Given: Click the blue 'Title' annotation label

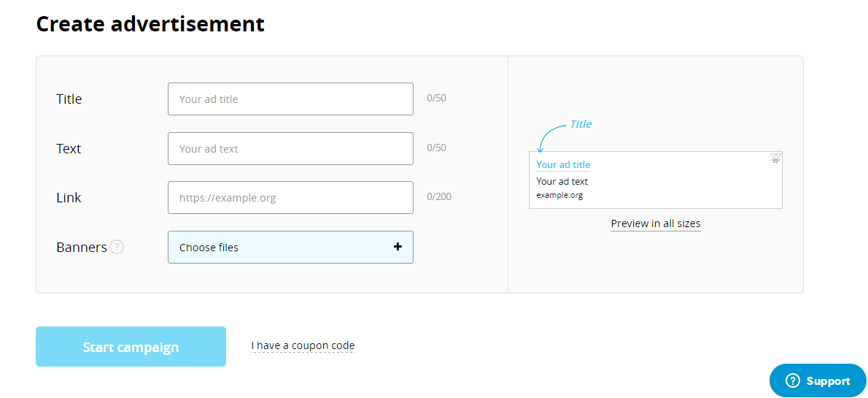Looking at the screenshot, I should coord(581,124).
